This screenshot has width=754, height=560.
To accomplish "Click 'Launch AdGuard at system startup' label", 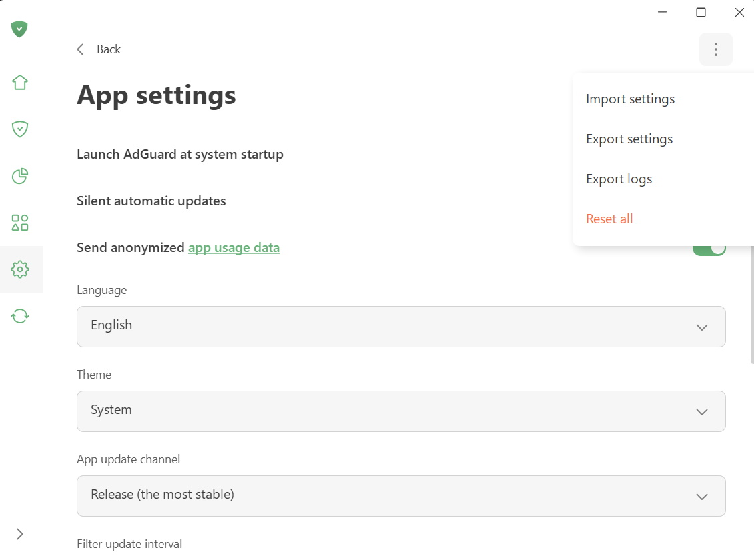I will [180, 154].
